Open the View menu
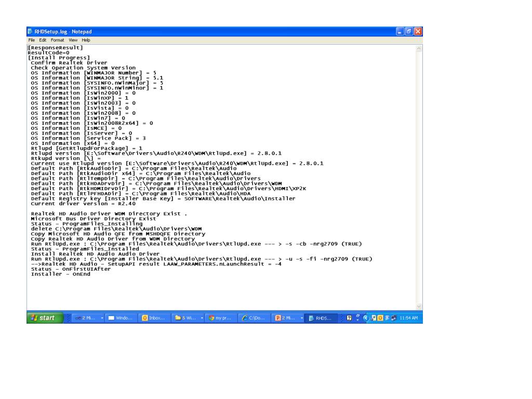The height and width of the screenshot is (399, 532). [x=73, y=40]
